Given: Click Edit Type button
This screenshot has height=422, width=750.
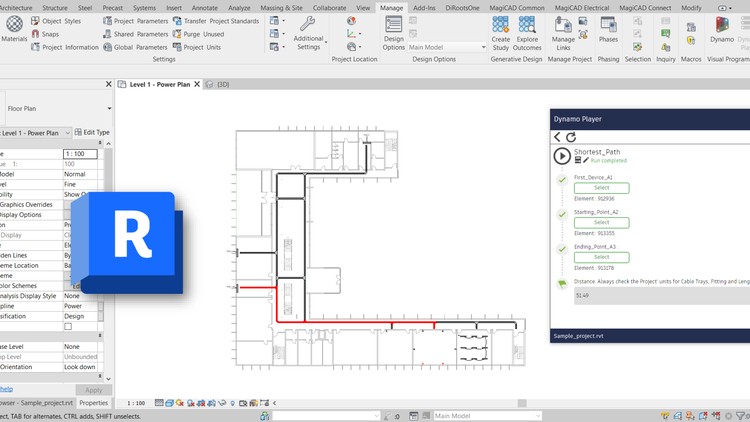Looking at the screenshot, I should (x=92, y=132).
